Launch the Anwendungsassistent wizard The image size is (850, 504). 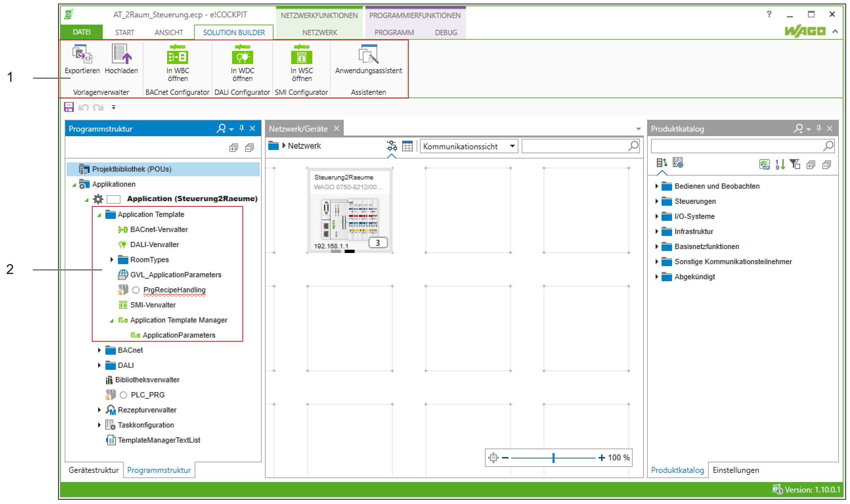pos(368,59)
